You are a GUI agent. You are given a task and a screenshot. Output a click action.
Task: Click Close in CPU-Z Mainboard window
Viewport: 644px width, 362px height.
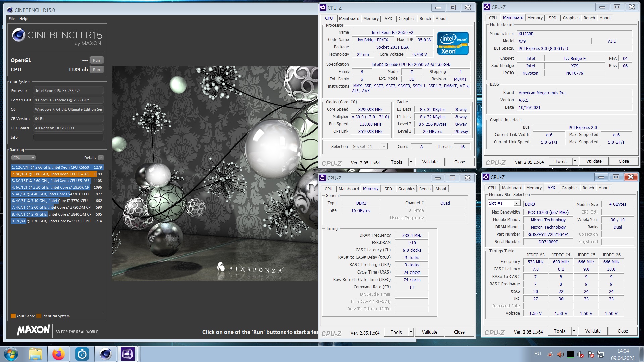coord(624,161)
